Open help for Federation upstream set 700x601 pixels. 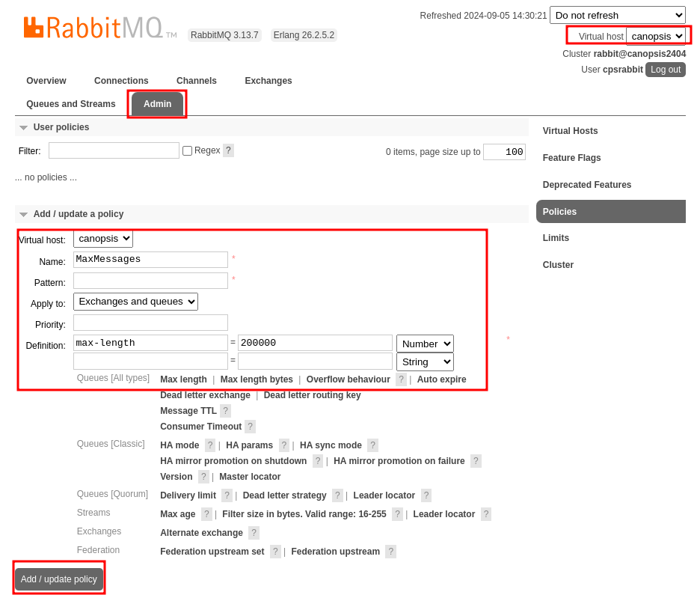pyautogui.click(x=275, y=552)
